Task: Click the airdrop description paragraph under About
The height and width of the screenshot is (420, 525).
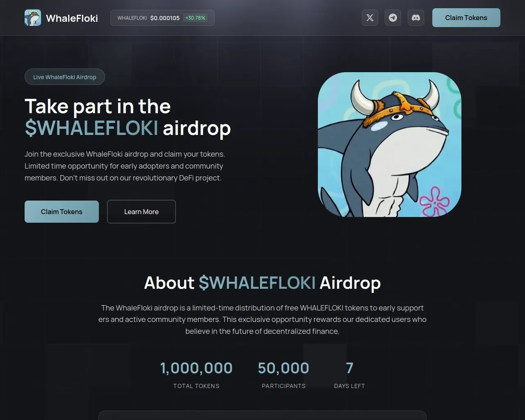Action: click(262, 320)
